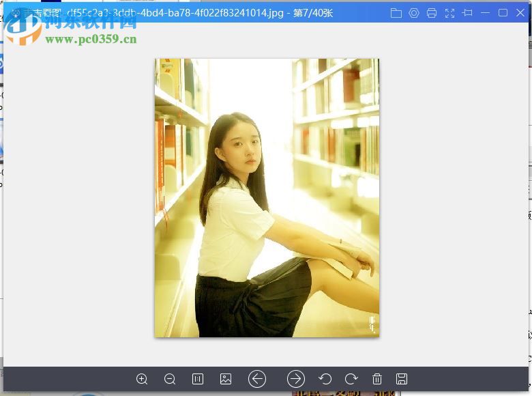Print the image using printer icon
532x396 pixels.
pyautogui.click(x=432, y=13)
